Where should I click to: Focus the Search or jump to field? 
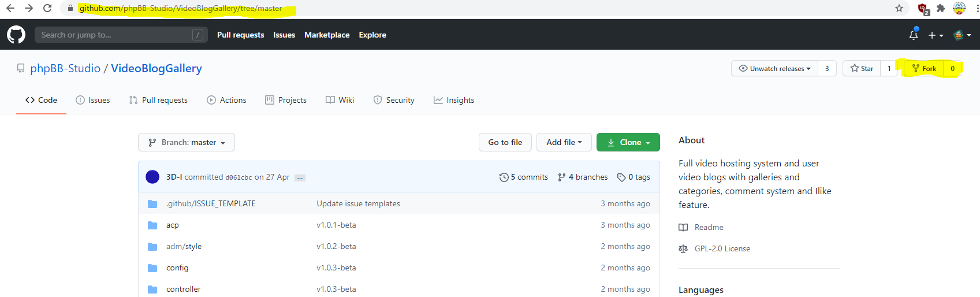(115, 35)
